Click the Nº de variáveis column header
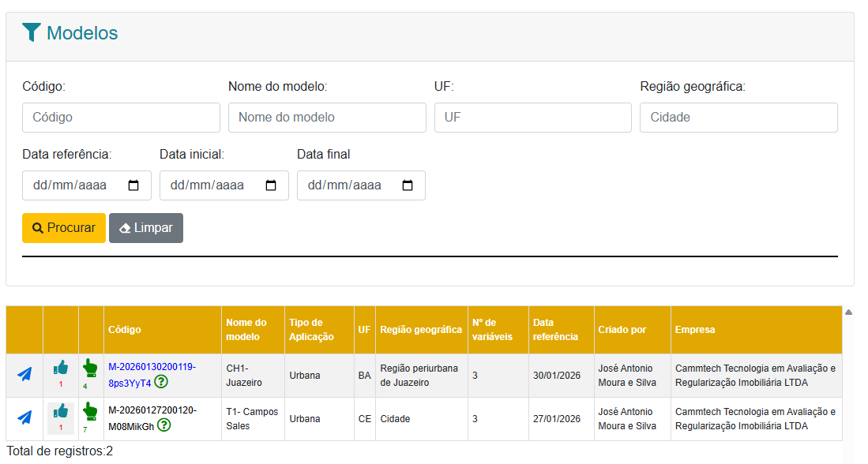Viewport: 868px width, 464px height. (498, 330)
